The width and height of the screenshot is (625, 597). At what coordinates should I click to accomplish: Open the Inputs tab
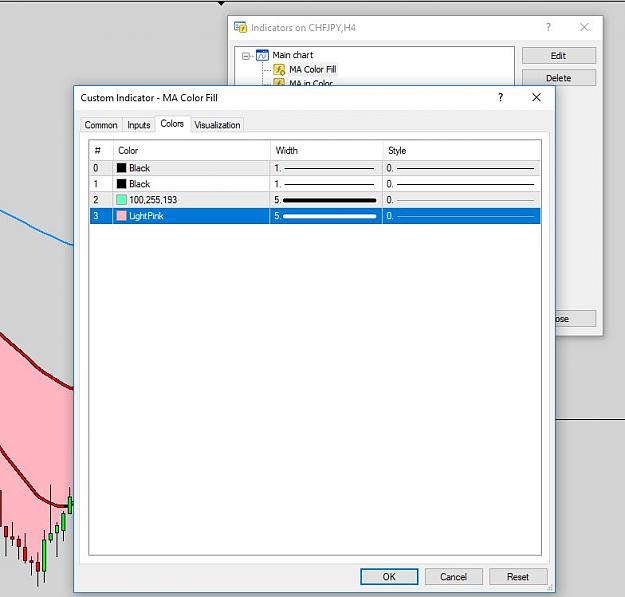click(138, 125)
